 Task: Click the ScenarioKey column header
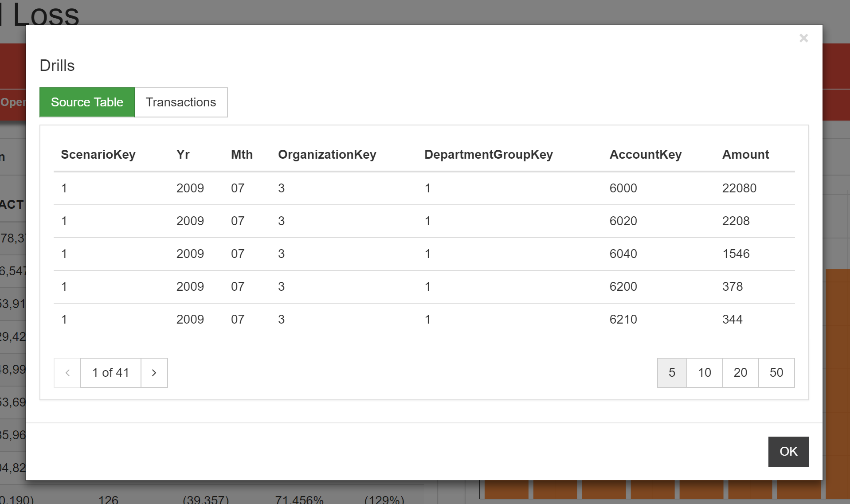pyautogui.click(x=98, y=155)
